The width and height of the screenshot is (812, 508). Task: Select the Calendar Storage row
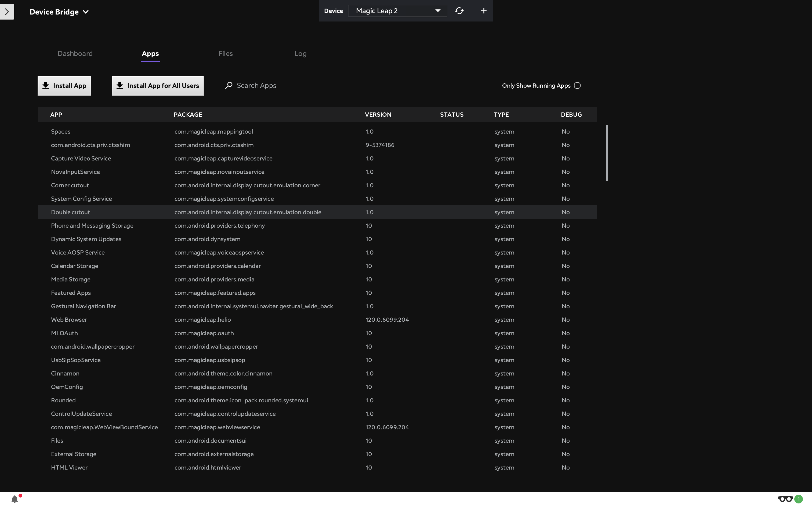[317, 266]
